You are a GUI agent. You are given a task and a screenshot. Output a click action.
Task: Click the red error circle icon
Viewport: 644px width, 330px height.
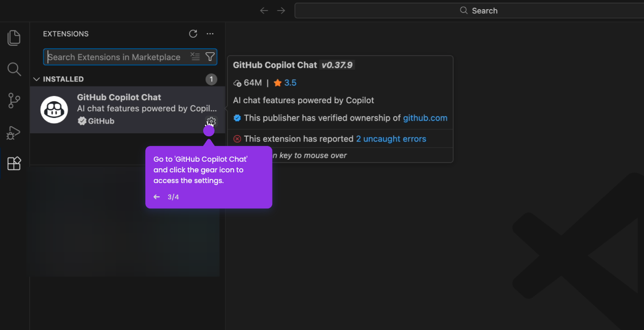point(237,139)
